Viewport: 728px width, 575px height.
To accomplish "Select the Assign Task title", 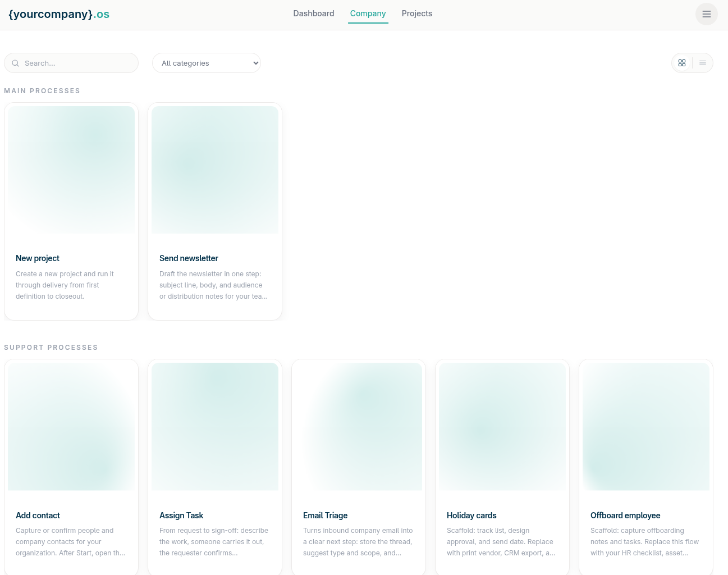I will [181, 515].
